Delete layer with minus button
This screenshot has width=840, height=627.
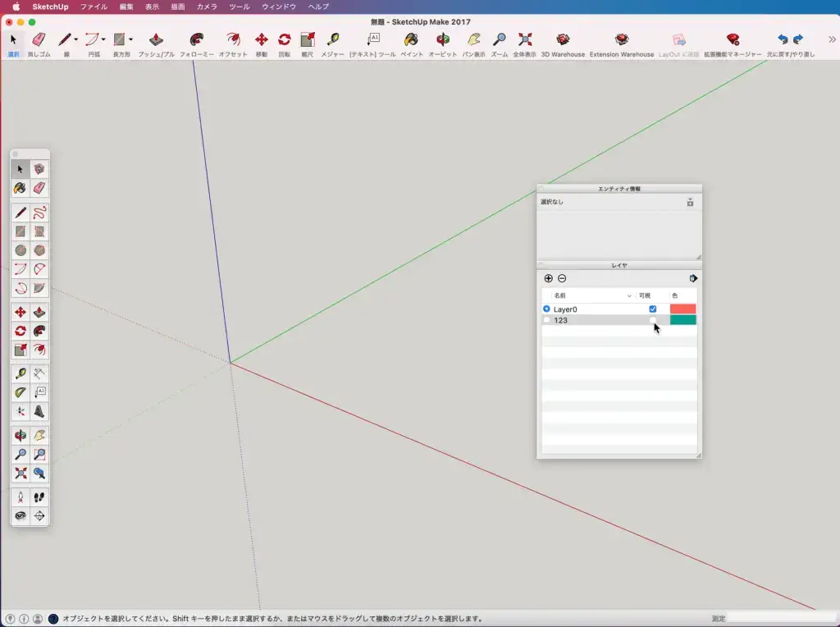tap(562, 278)
